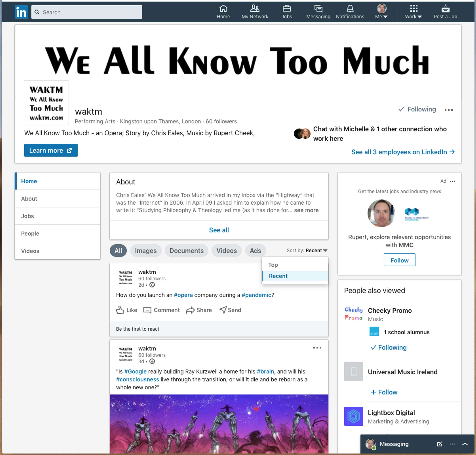Click the globe visibility icon on 2d post
Viewport: 476px width, 455px height.
152,285
